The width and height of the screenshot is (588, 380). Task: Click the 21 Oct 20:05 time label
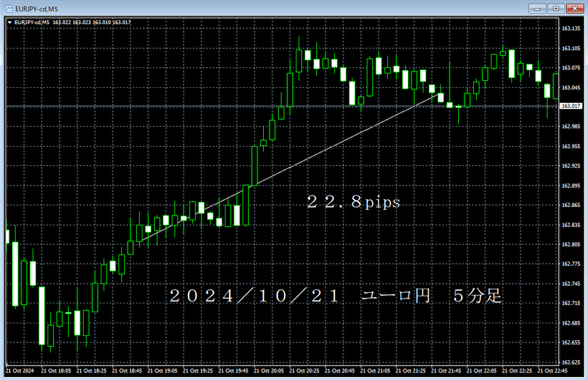[x=269, y=371]
